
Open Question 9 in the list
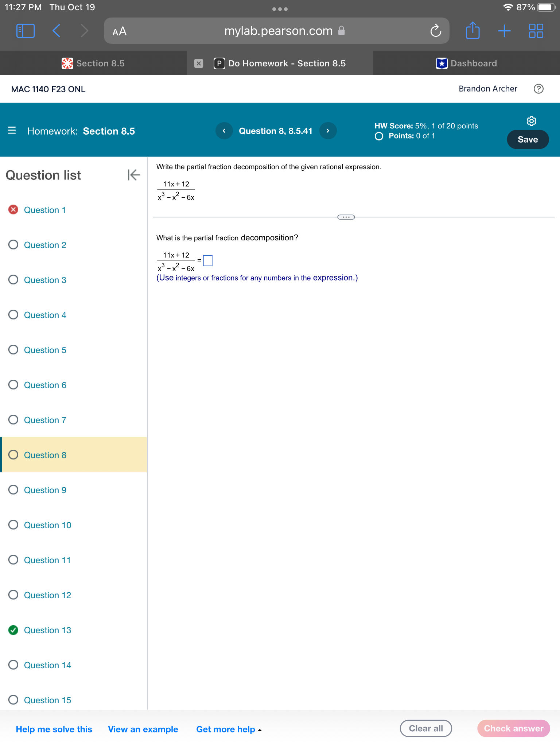tap(45, 490)
